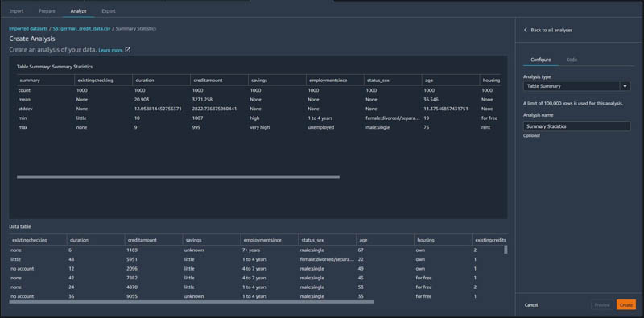Viewport: 644px width, 318px height.
Task: Click the existingcredits header in Data table
Action: [490, 240]
